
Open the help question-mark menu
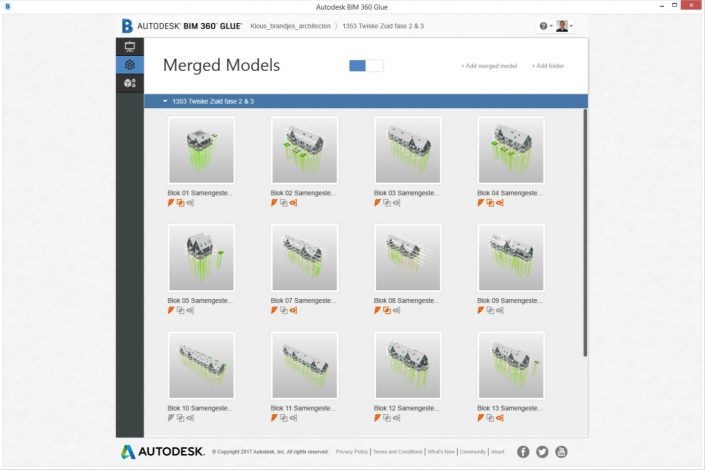pyautogui.click(x=545, y=26)
